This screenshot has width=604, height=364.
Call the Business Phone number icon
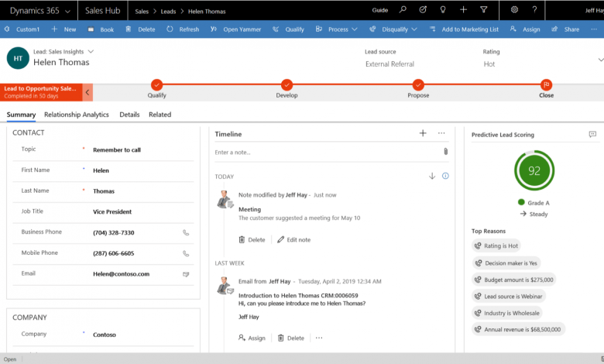(x=186, y=232)
